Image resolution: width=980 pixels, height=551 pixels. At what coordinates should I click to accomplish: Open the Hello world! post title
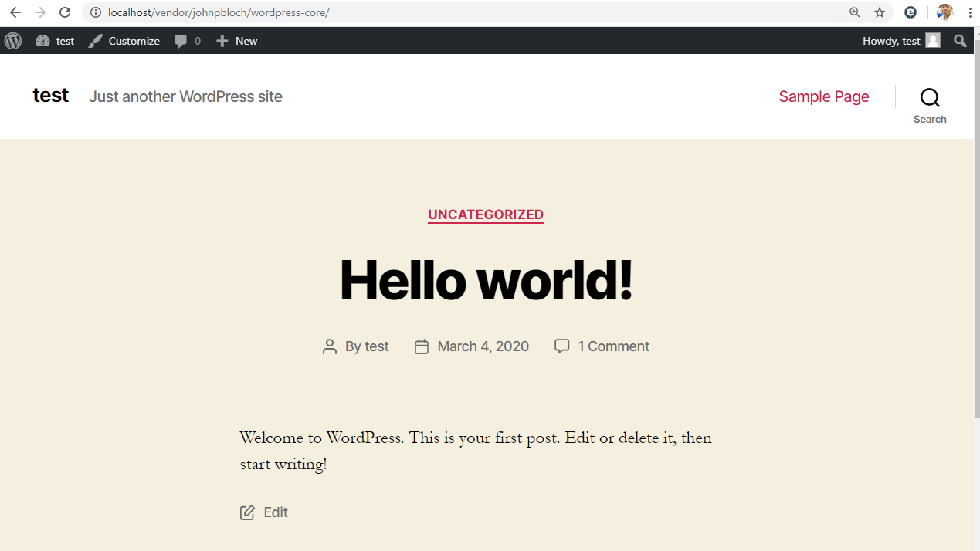pos(486,279)
